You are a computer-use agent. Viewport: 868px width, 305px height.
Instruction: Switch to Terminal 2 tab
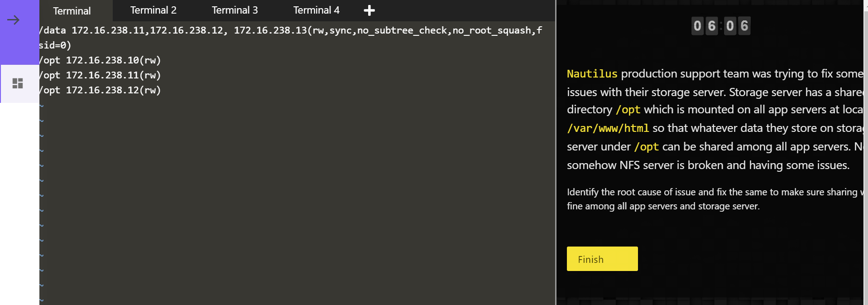click(x=153, y=10)
